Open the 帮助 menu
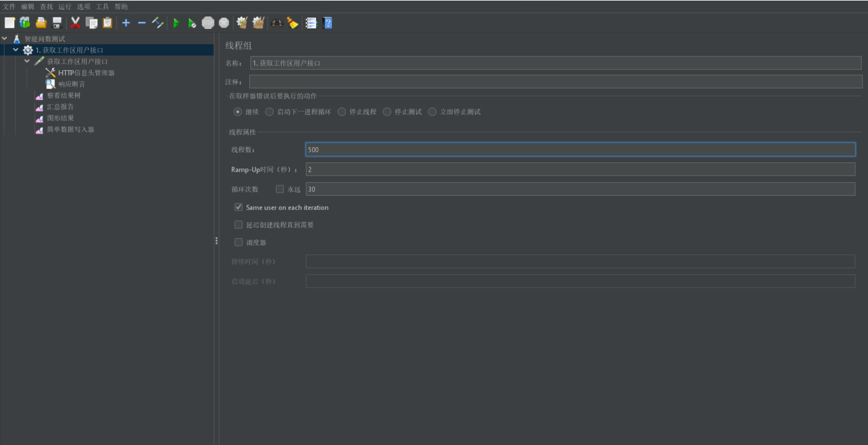 click(x=121, y=6)
